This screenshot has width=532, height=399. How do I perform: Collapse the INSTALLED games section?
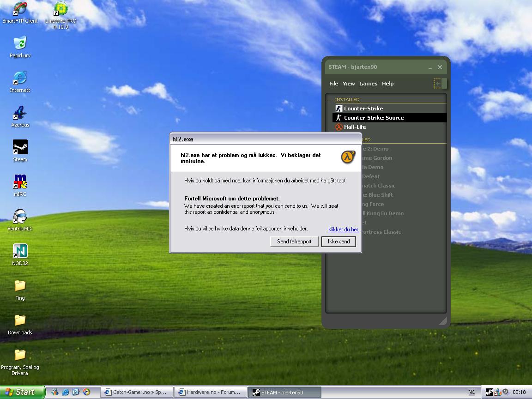click(329, 100)
